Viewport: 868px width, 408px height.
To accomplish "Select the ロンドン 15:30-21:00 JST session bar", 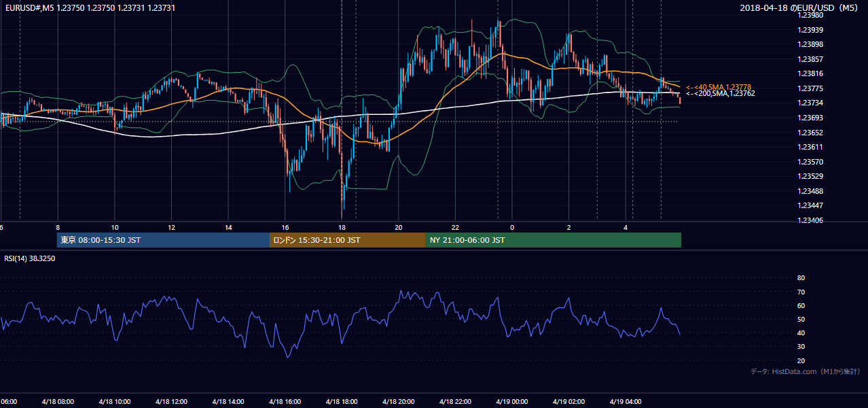I will [348, 240].
